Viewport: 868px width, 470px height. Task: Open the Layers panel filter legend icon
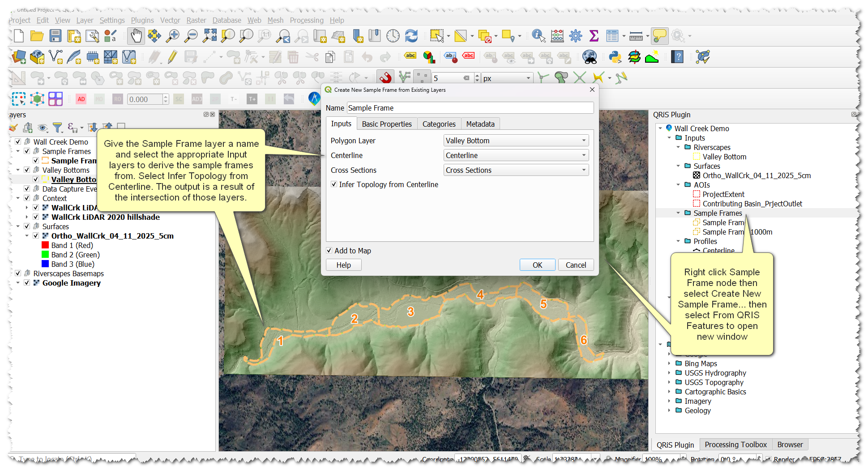pos(57,128)
